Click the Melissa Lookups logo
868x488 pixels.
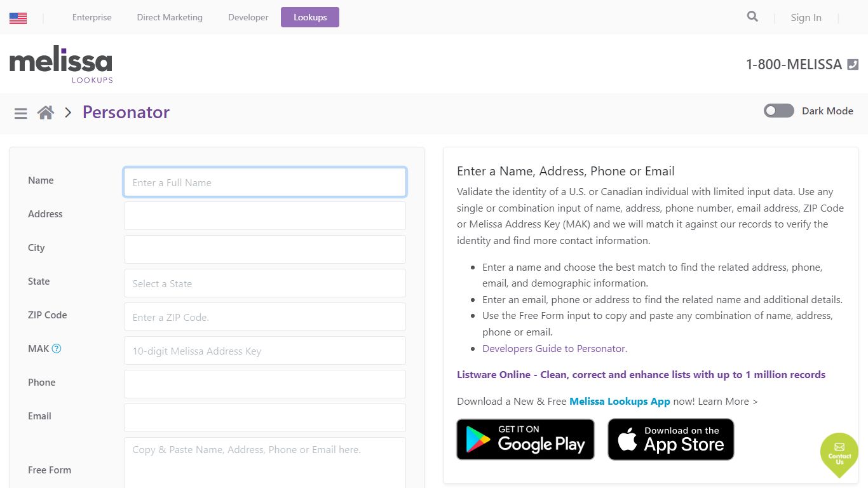61,64
